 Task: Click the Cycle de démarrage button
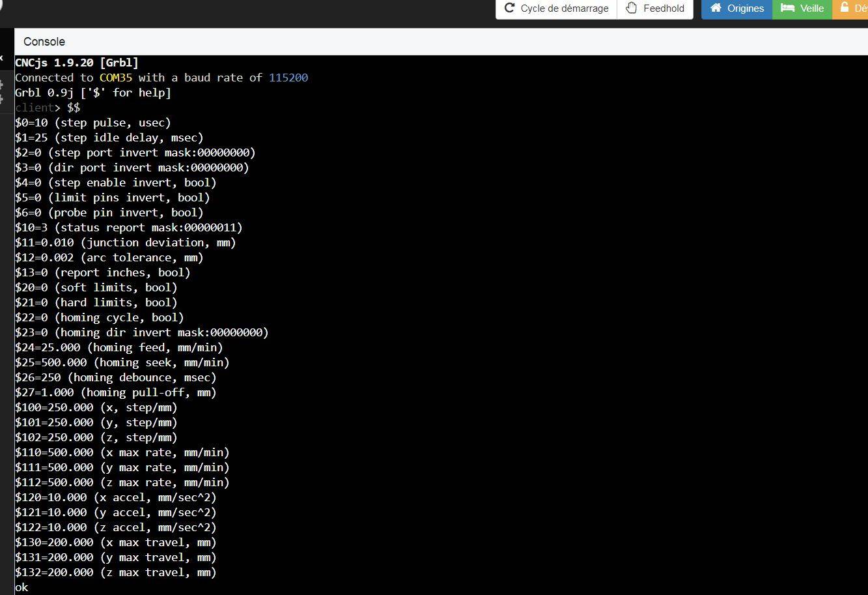coord(556,8)
